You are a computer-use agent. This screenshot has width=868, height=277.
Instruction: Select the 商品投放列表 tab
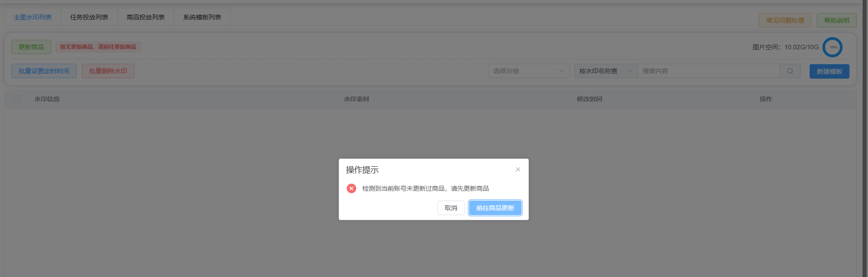click(146, 17)
